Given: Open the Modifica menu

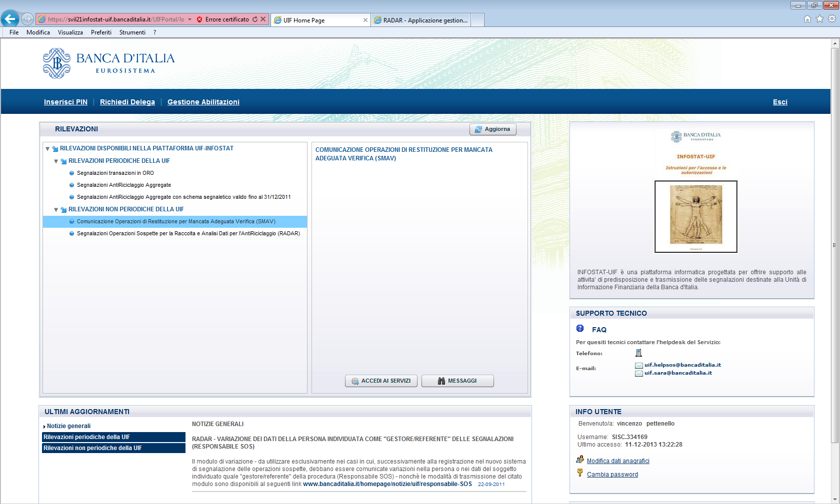Looking at the screenshot, I should click(x=38, y=32).
